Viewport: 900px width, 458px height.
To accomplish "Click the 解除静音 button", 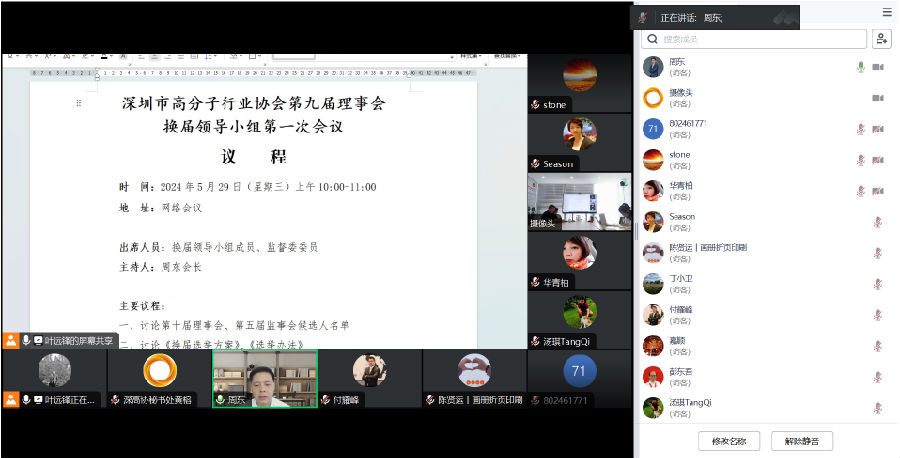I will [x=802, y=441].
